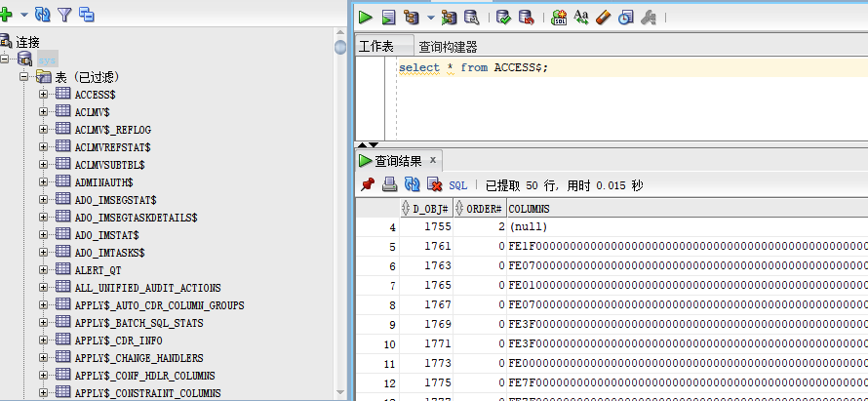
Task: Expand ALL_UNIFIED_AUDIT_ACTIONS table node
Action: coord(43,288)
